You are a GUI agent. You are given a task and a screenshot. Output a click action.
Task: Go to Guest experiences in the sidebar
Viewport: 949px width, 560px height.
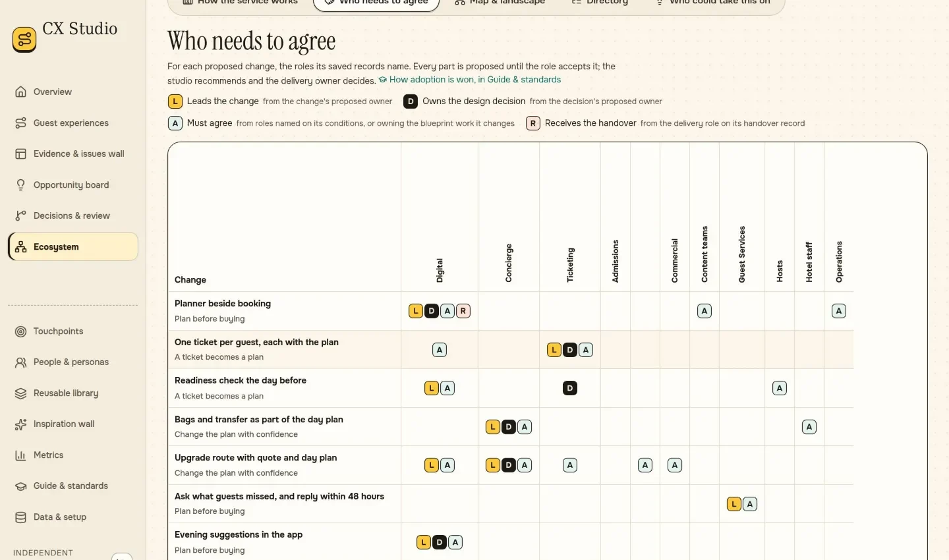pos(72,123)
